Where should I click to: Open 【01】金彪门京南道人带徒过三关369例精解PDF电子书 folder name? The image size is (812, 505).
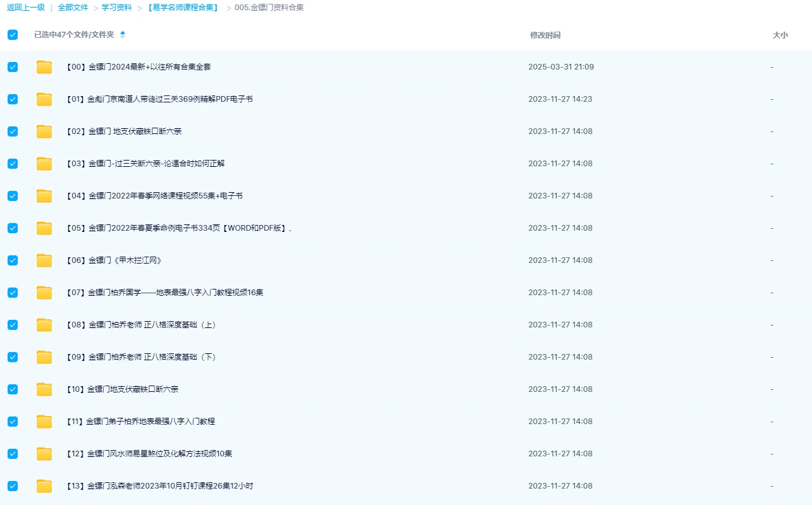159,99
